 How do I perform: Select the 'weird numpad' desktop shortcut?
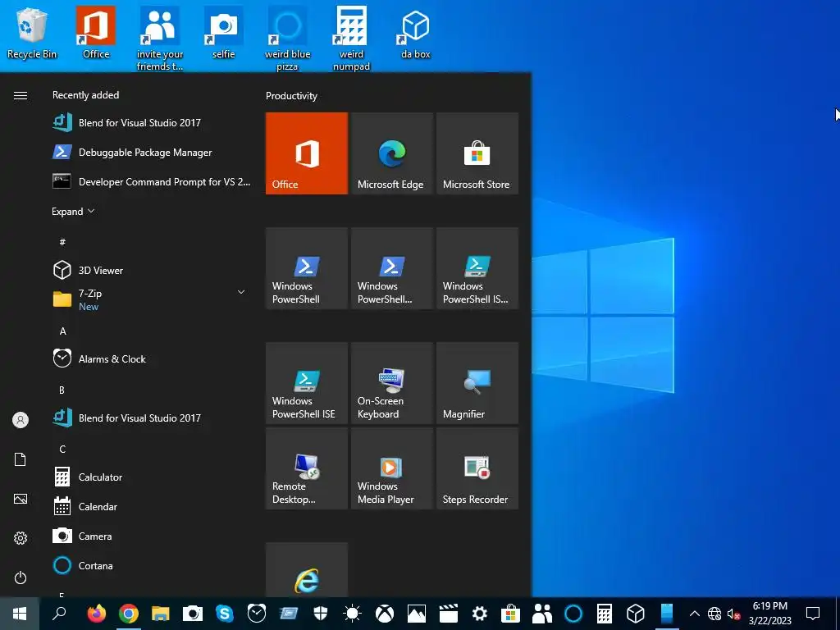[x=351, y=39]
